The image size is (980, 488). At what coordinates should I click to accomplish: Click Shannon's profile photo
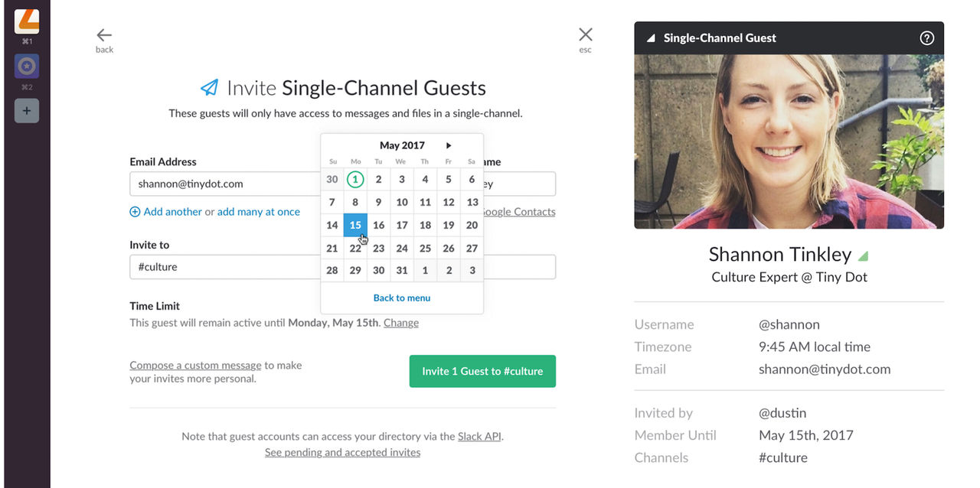click(789, 142)
